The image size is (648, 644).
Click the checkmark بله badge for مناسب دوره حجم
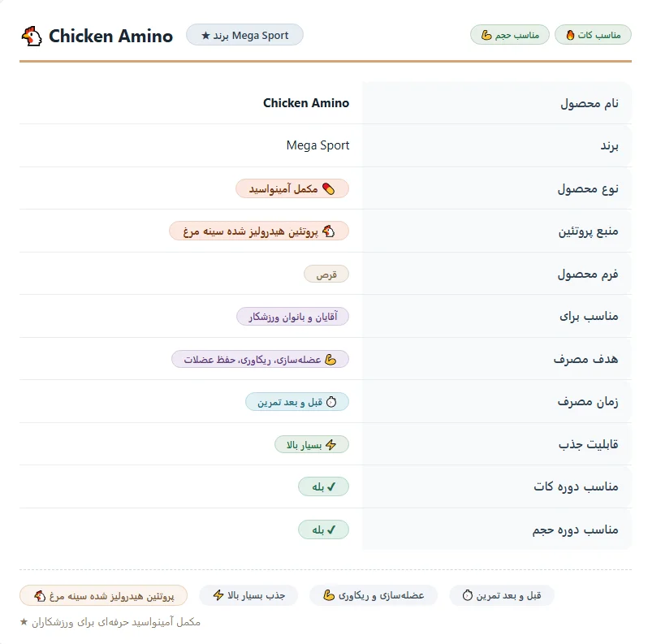[323, 529]
